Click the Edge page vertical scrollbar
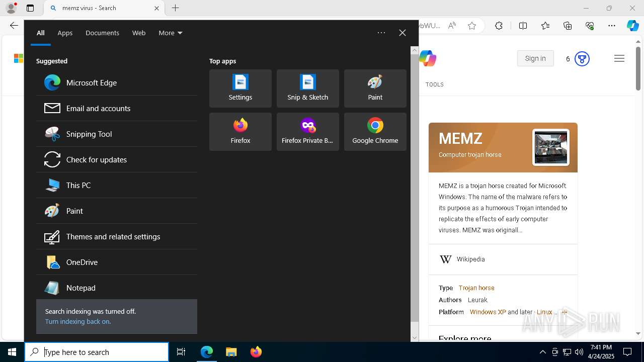Screen dimensions: 644x362 tap(638, 69)
